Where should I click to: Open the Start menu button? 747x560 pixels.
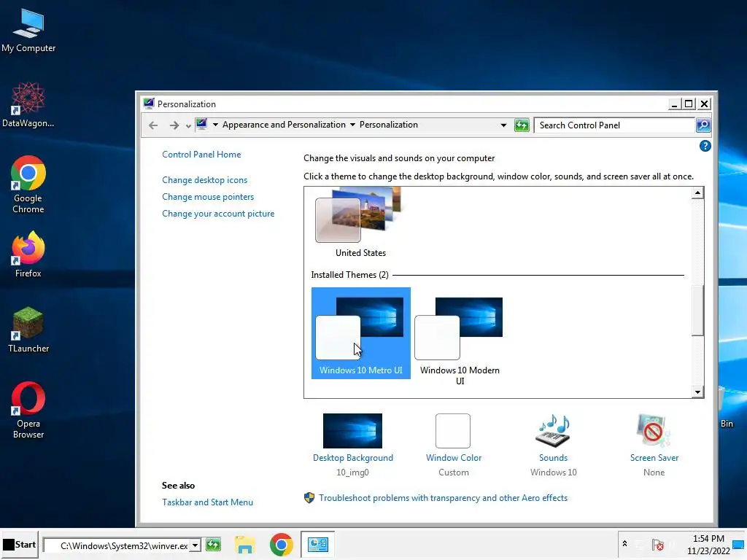click(x=20, y=544)
